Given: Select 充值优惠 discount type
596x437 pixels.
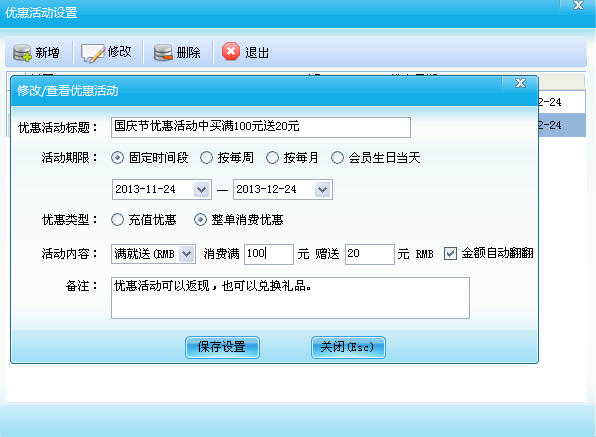Looking at the screenshot, I should click(x=117, y=220).
